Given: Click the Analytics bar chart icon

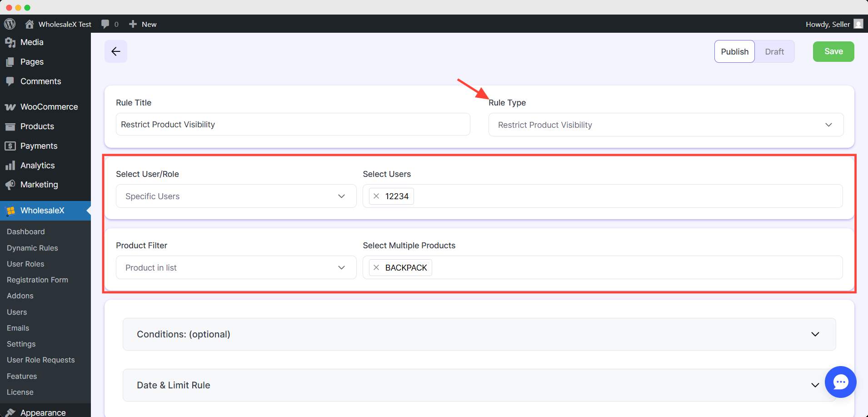Looking at the screenshot, I should click(10, 166).
